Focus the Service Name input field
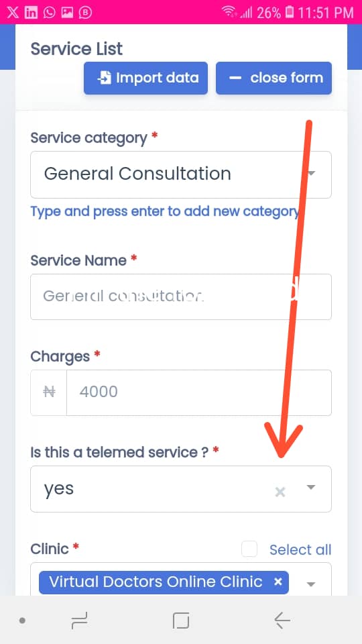362x644 pixels. pyautogui.click(x=181, y=297)
